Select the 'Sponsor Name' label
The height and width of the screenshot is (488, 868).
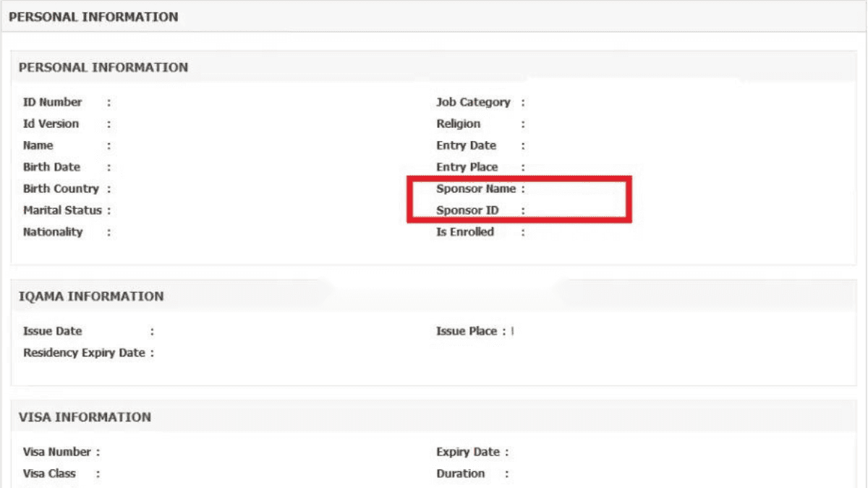(x=476, y=189)
